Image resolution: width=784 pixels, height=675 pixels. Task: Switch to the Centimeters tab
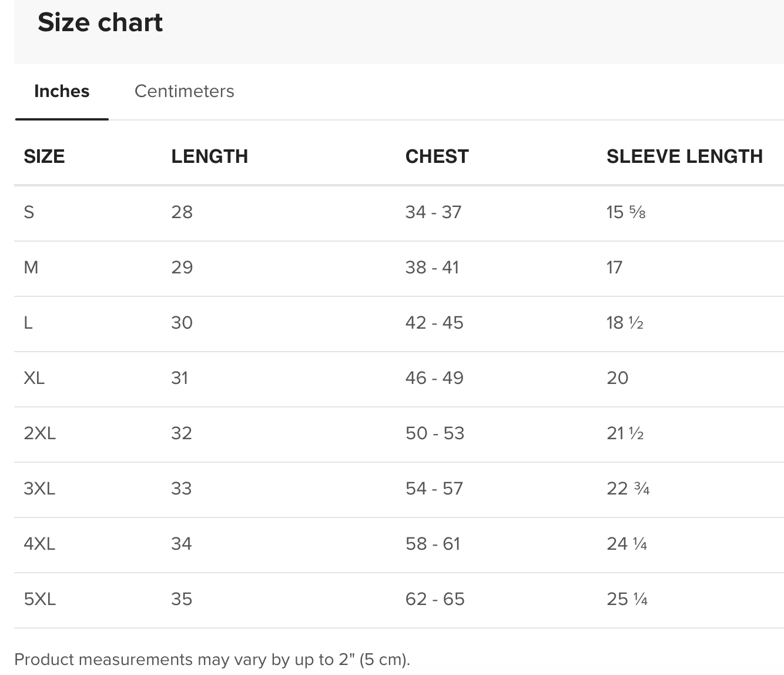pos(184,91)
